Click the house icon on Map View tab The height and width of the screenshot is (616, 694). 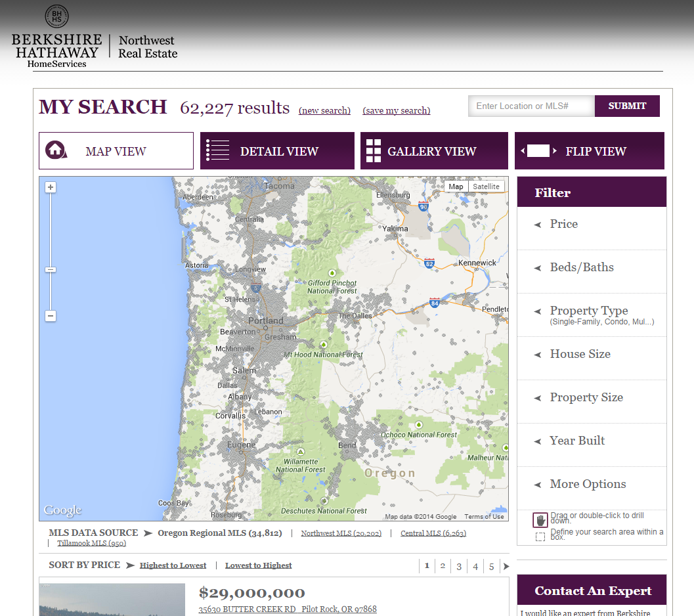coord(56,150)
